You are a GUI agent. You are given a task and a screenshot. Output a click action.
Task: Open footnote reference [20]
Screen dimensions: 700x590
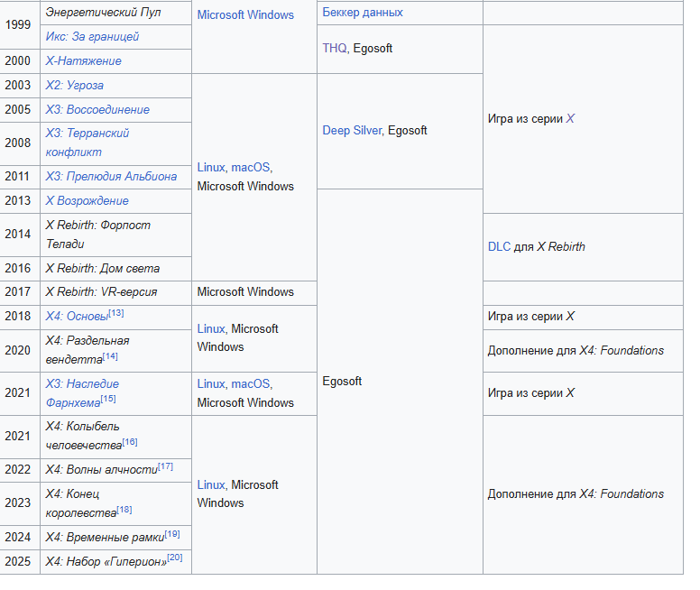point(175,558)
